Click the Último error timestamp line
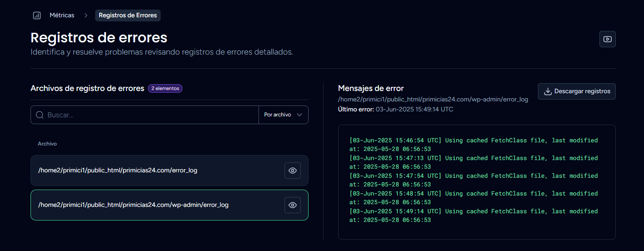 396,110
